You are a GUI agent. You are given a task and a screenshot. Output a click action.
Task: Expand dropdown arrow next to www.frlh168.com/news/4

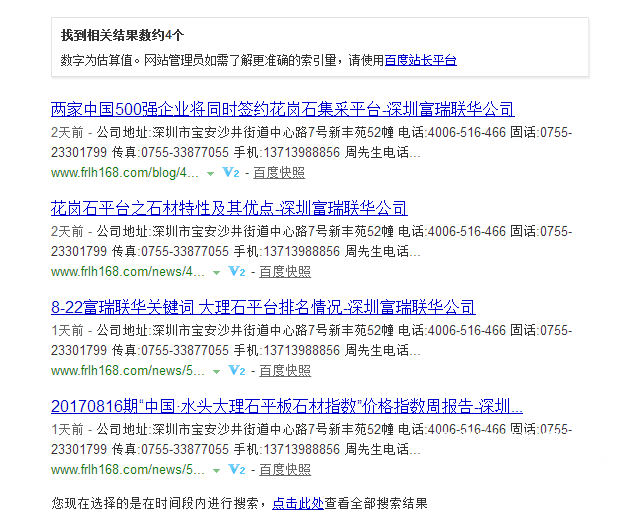point(216,273)
